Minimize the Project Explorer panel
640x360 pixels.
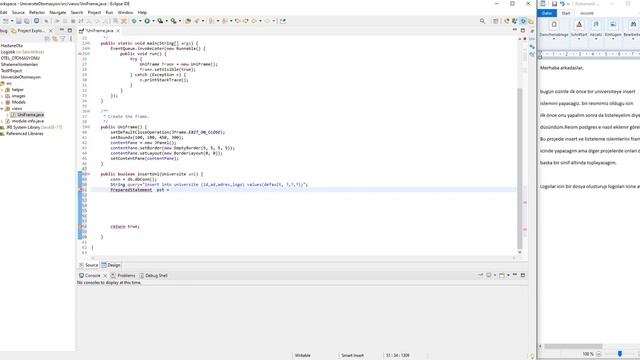tap(62, 30)
